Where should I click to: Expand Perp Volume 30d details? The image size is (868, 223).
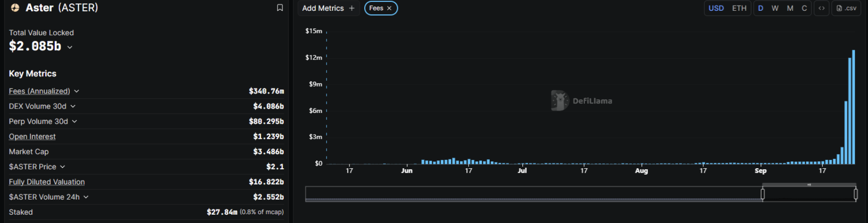coord(75,121)
